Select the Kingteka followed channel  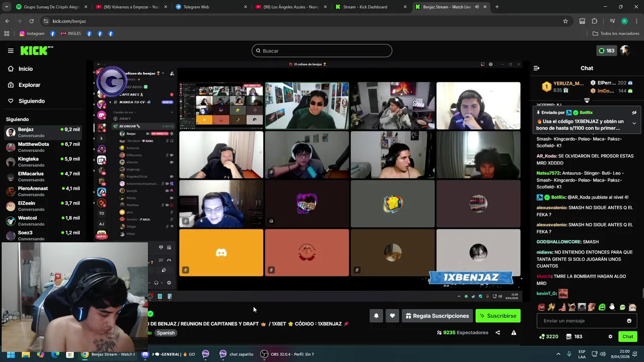[43, 161]
